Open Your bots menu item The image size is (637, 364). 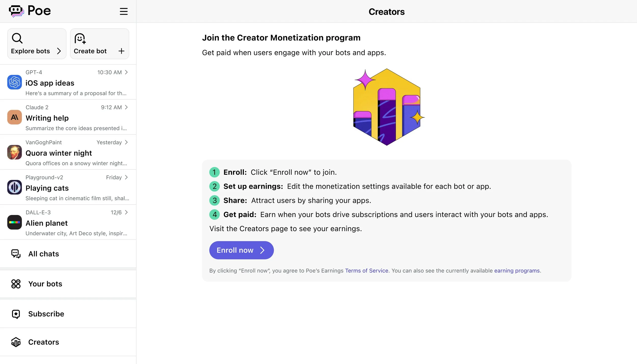click(45, 284)
